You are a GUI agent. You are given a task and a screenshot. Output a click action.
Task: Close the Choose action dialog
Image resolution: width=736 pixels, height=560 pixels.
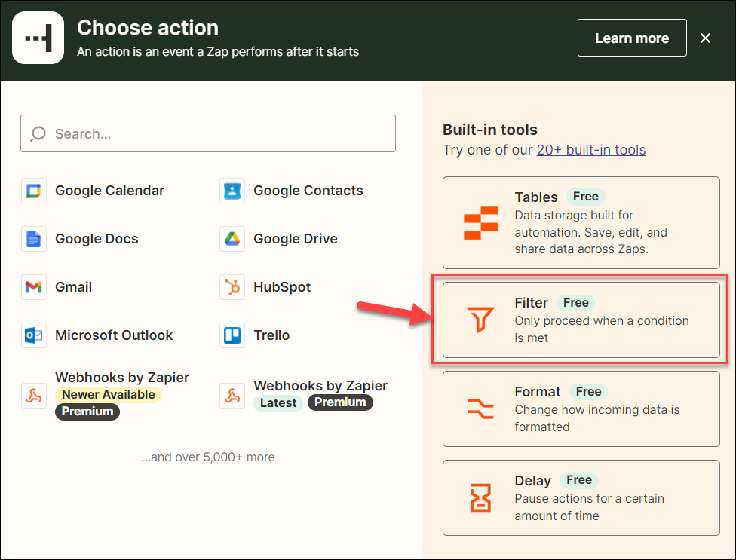705,38
